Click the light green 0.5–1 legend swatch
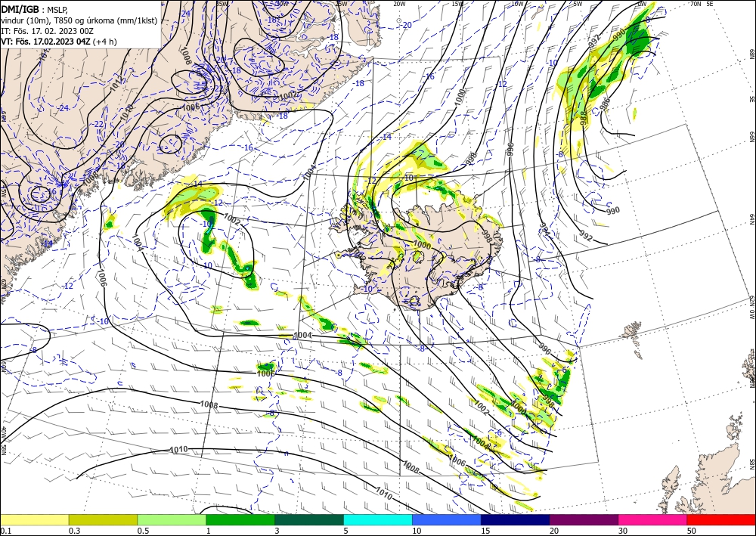The height and width of the screenshot is (536, 756). [x=172, y=519]
